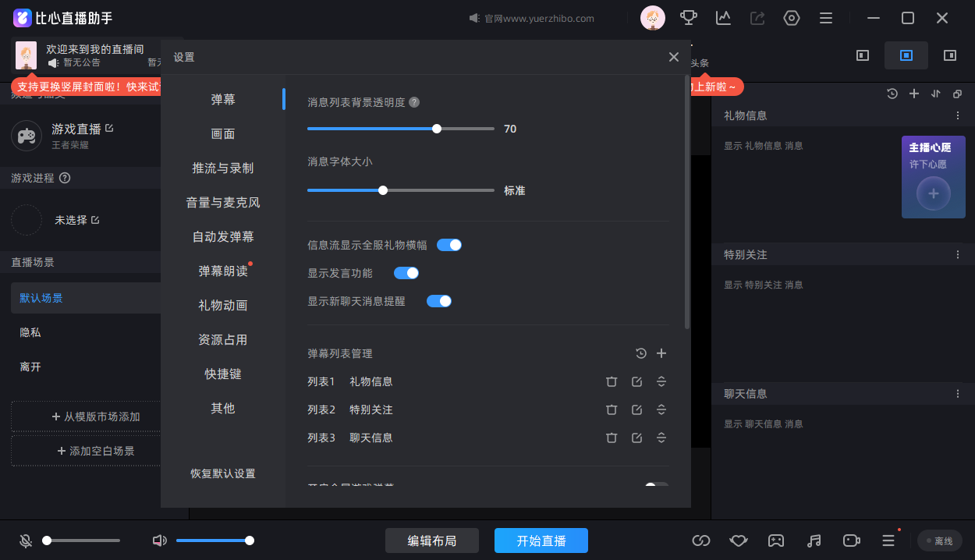The image size is (975, 560).
Task: Click the link chain icon in bottom bar
Action: click(x=701, y=541)
